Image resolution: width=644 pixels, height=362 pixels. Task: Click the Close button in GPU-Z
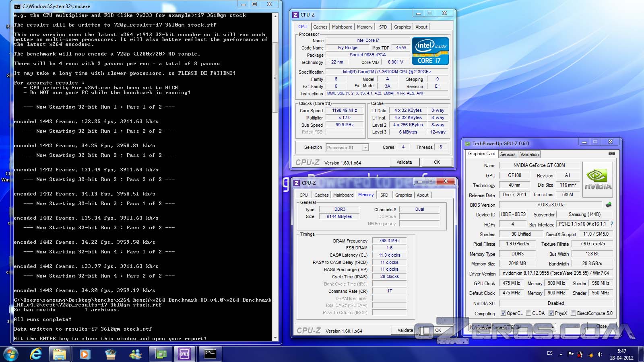point(601,326)
